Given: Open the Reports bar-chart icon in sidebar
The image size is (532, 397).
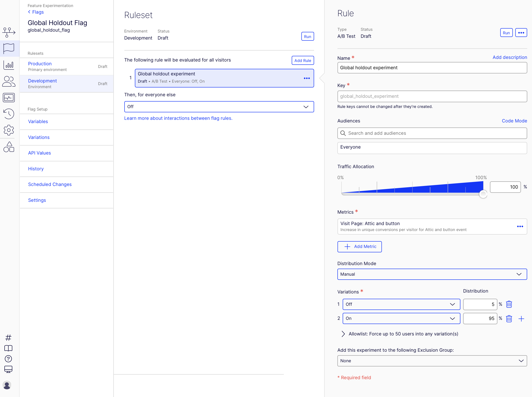Looking at the screenshot, I should point(9,65).
